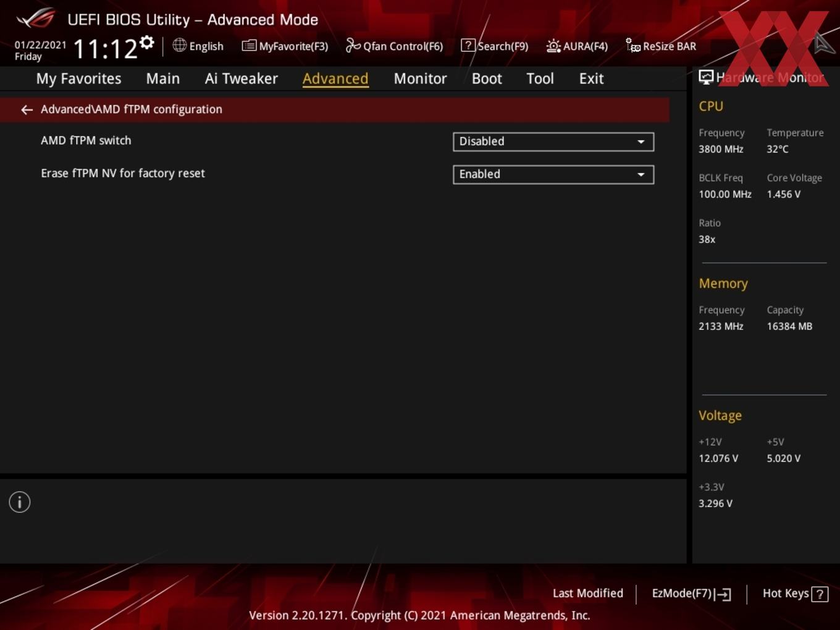Viewport: 840px width, 630px height.
Task: Click Memory frequency value 2133 MHz
Action: click(x=721, y=326)
